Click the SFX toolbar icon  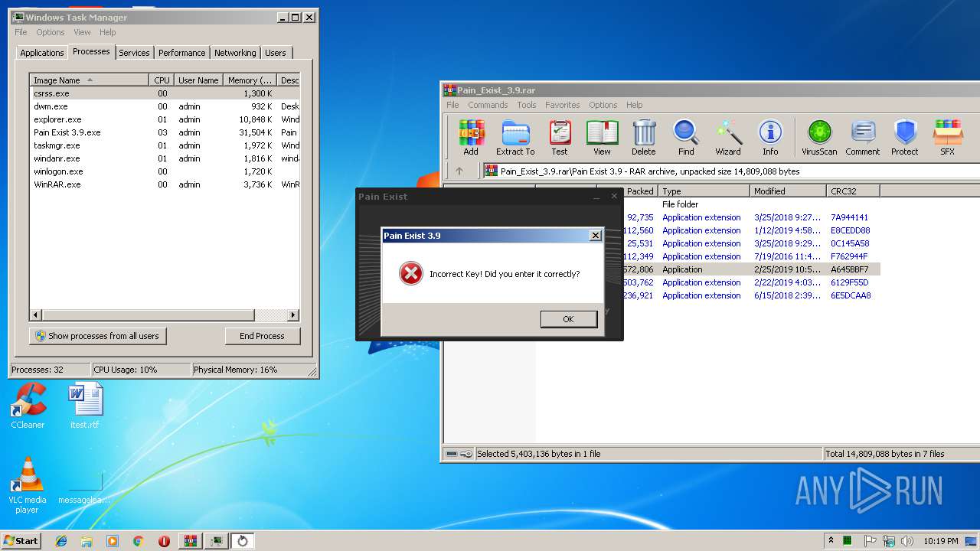click(948, 138)
